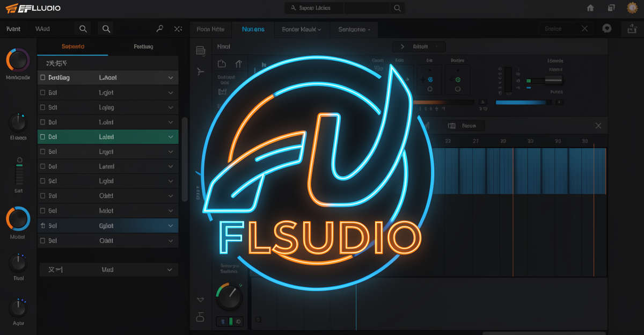Click the green-arc knob below the neon logo
This screenshot has width=644, height=335.
point(229,297)
